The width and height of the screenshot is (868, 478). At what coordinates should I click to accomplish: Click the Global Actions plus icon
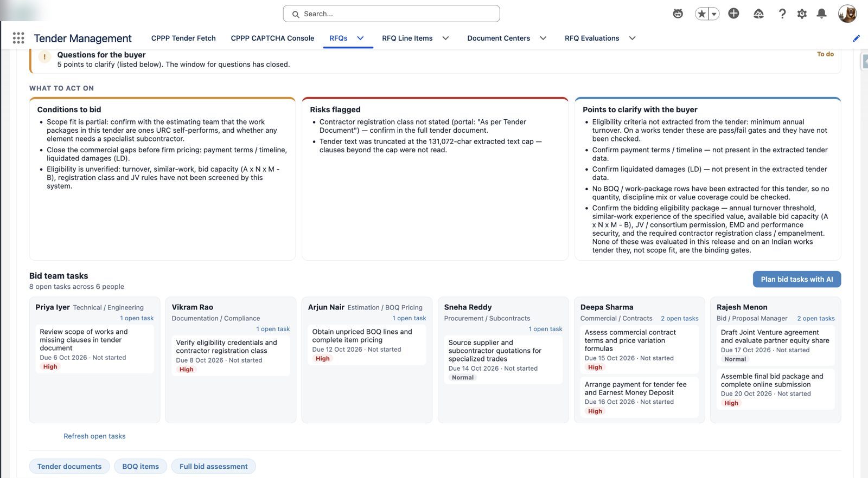733,14
